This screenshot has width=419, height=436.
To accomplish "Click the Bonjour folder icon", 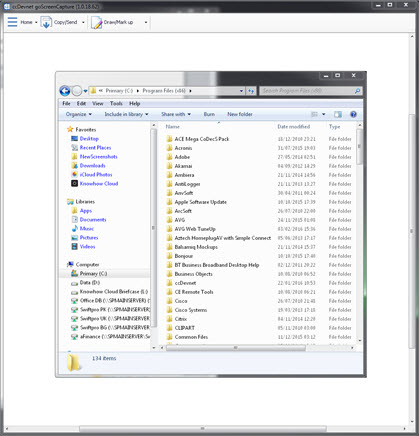I will (x=169, y=256).
